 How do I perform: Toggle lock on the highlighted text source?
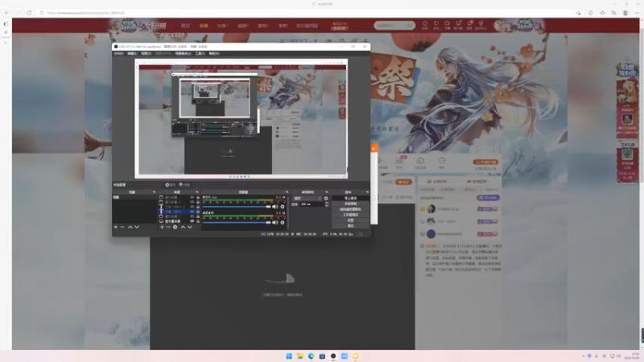pos(198,212)
